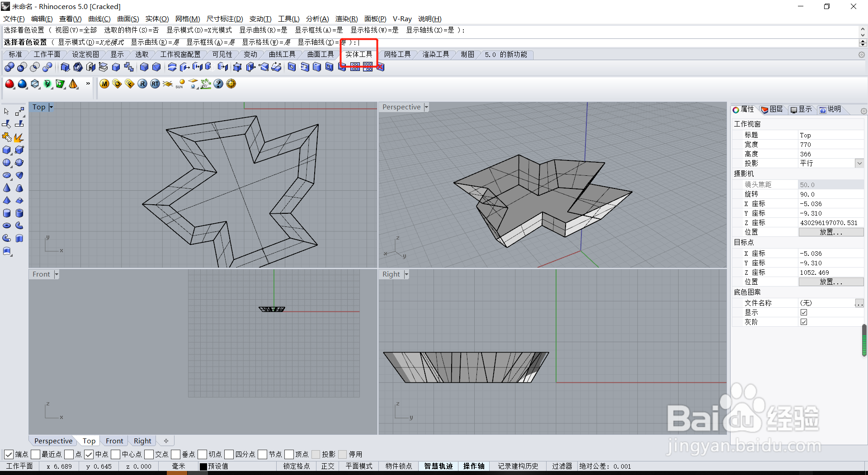Toggle the 四分点 osnap checkbox
Viewport: 868px width, 475px height.
[x=229, y=454]
